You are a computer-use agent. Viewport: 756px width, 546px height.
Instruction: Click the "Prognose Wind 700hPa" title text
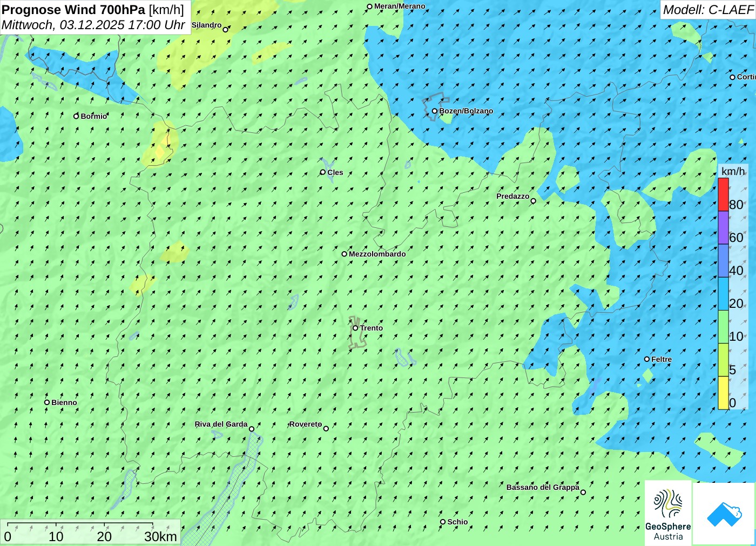point(73,10)
